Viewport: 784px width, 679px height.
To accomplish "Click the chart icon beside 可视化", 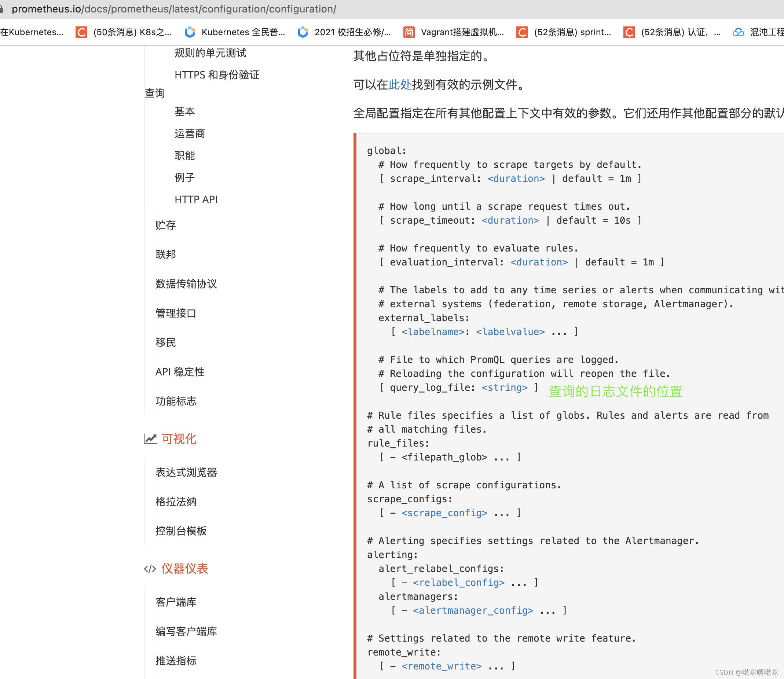I will [x=150, y=439].
